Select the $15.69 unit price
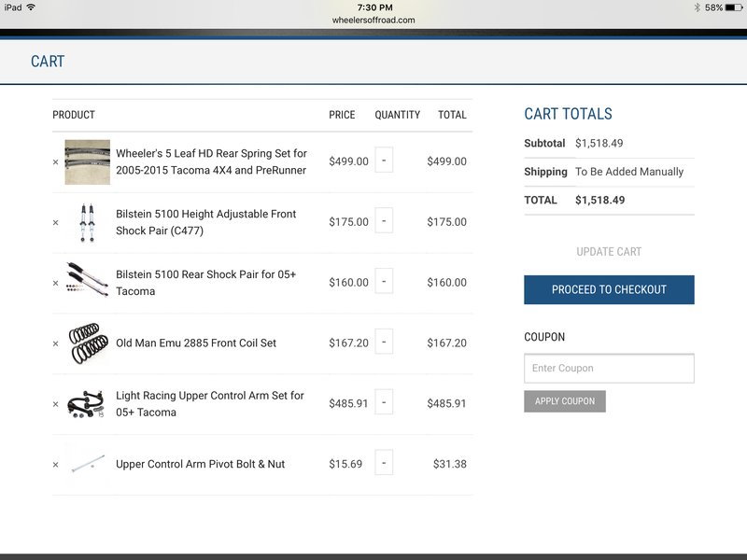747x560 pixels. (345, 464)
